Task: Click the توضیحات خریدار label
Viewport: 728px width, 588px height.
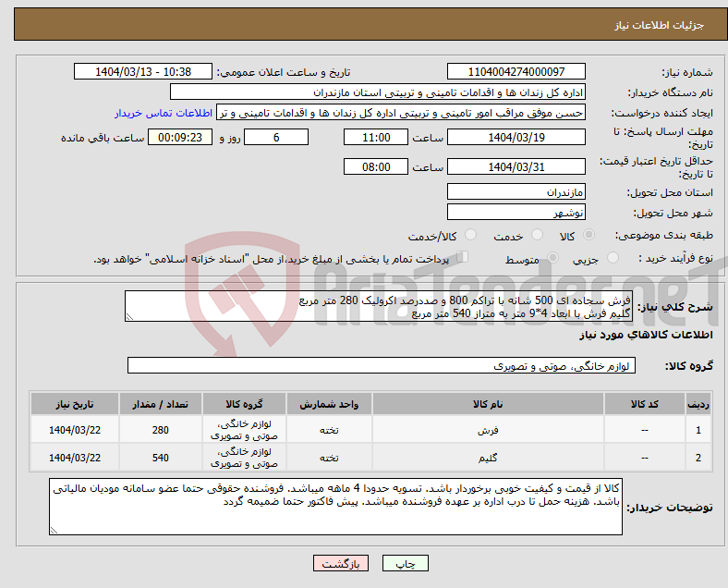Action: (x=670, y=508)
